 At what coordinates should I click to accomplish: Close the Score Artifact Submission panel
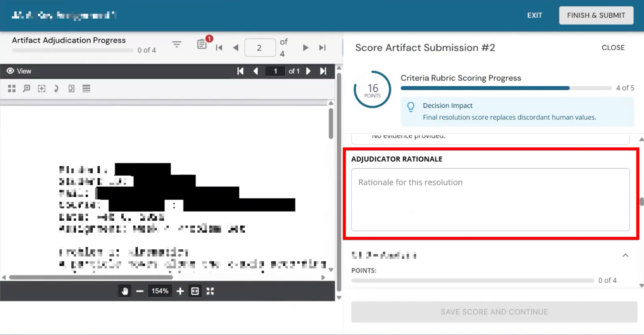coord(613,48)
